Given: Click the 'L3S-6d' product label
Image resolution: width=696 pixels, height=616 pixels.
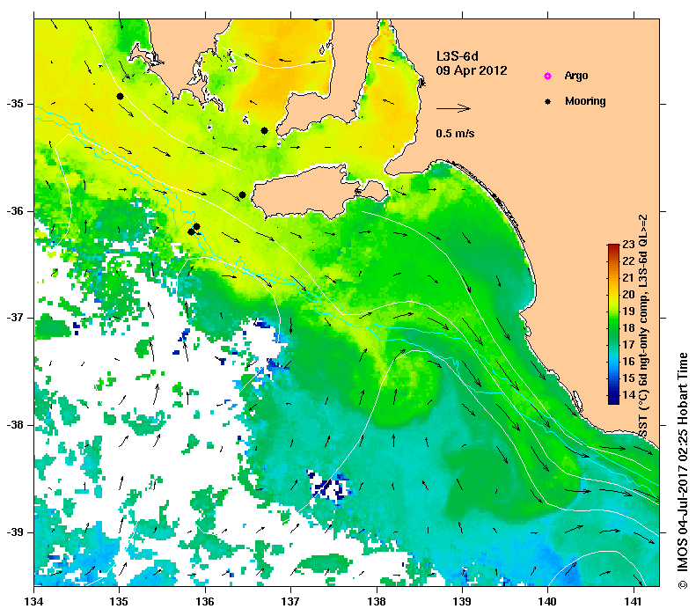Looking at the screenshot, I should [458, 56].
